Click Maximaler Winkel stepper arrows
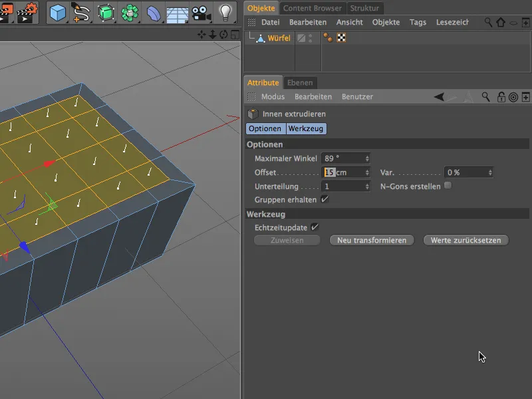Screen dimensions: 532x399 [367, 158]
